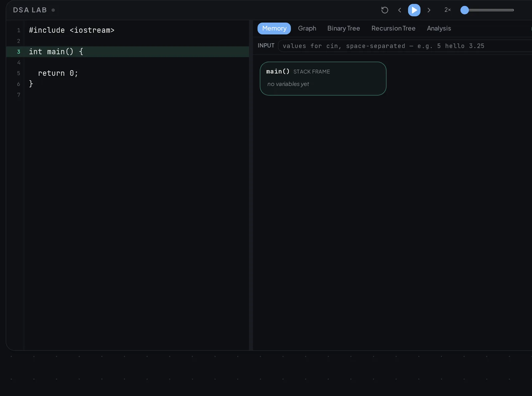The width and height of the screenshot is (532, 396).
Task: Click the reset/restart execution icon
Action: point(385,10)
